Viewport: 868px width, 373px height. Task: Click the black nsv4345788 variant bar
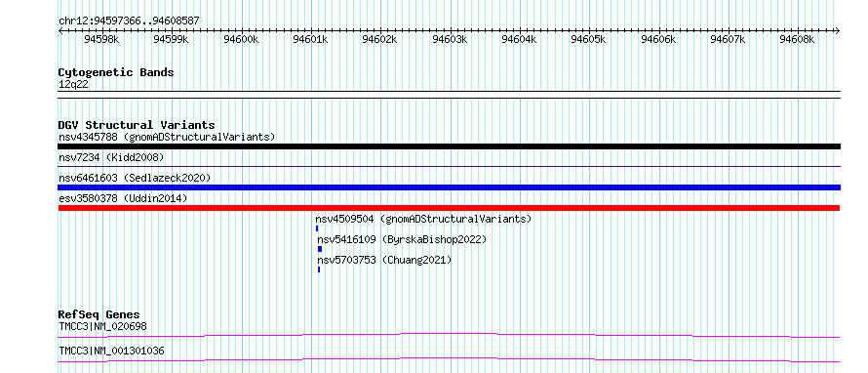pos(449,146)
